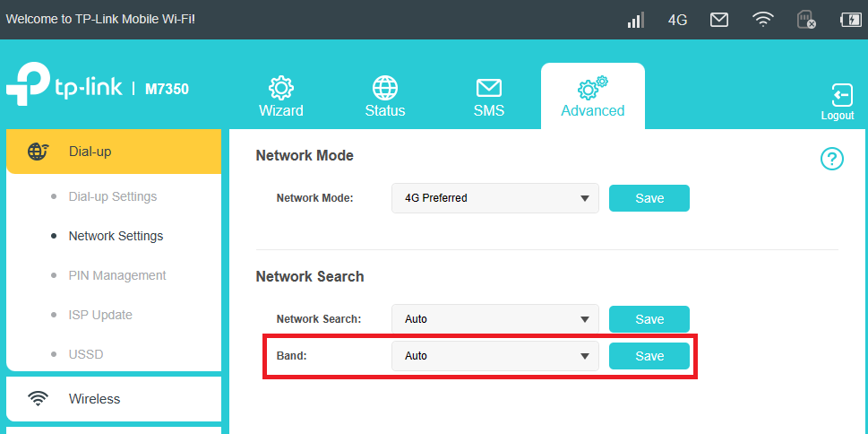Save the Network Mode setting
Viewport: 868px width, 434px height.
649,198
